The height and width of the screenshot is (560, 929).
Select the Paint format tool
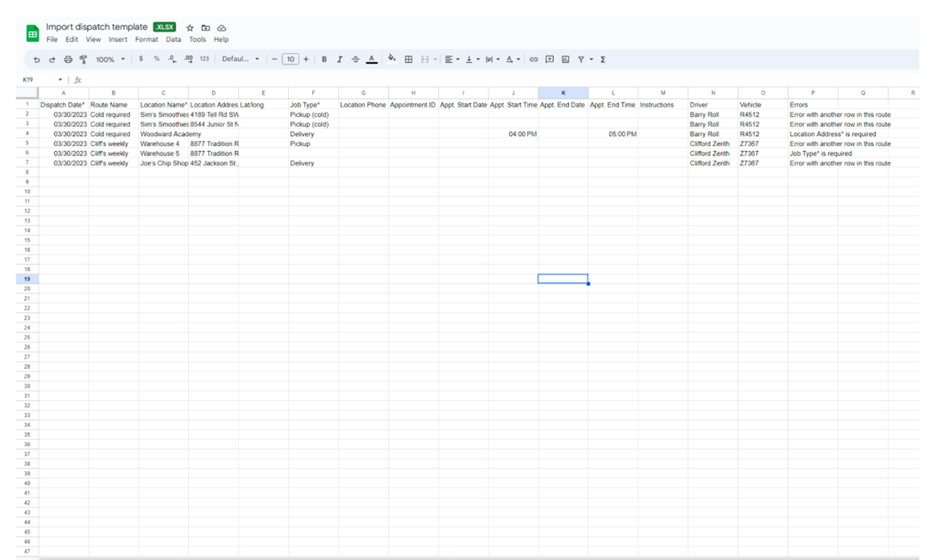(x=82, y=59)
